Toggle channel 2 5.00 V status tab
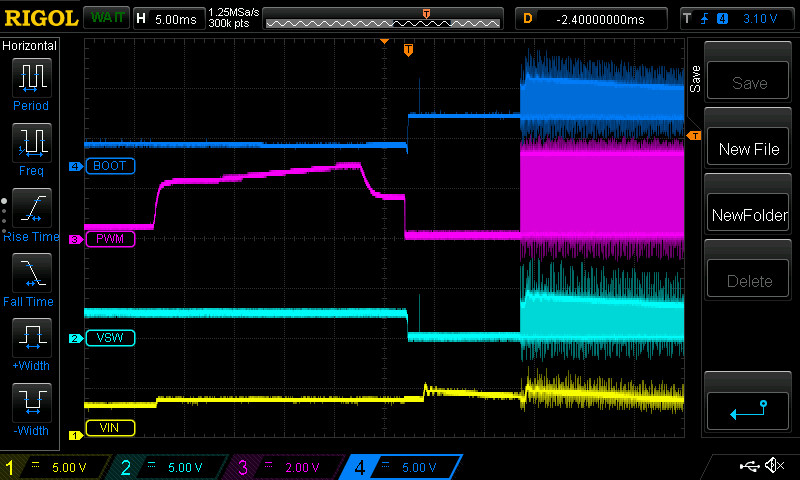Screen dimensions: 800x480 point(171,467)
